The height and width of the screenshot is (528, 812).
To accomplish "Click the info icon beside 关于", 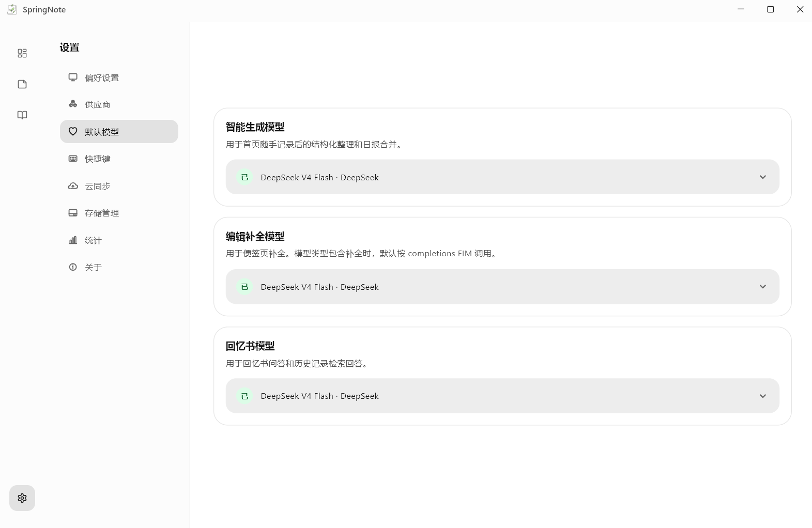I will pyautogui.click(x=73, y=267).
